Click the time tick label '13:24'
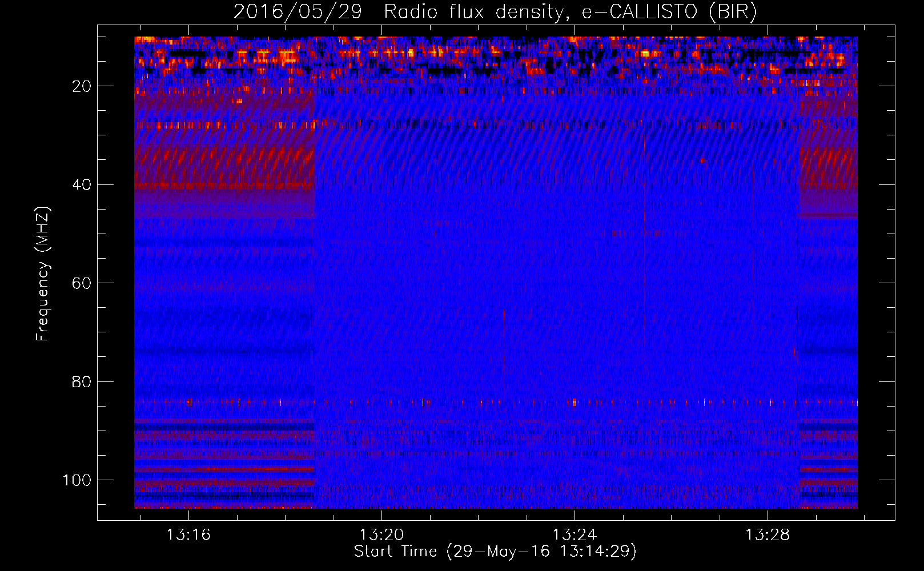924x571 pixels. pyautogui.click(x=575, y=534)
